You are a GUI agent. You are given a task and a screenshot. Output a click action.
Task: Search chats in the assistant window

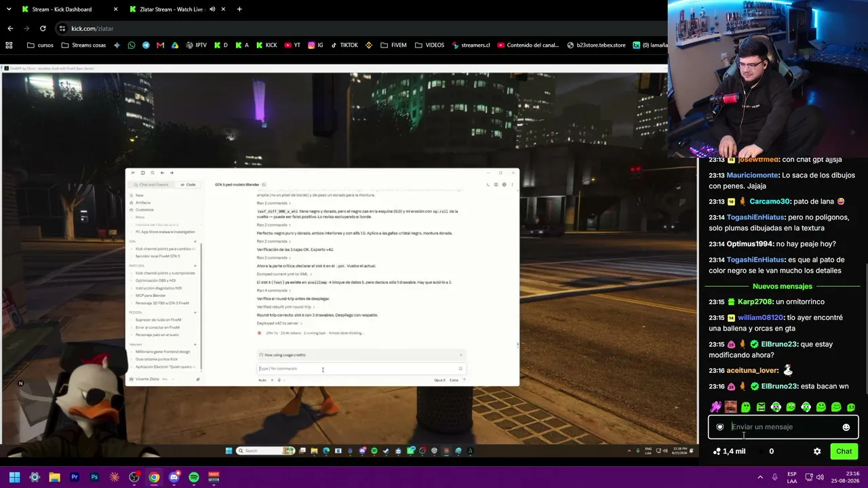[x=152, y=173]
